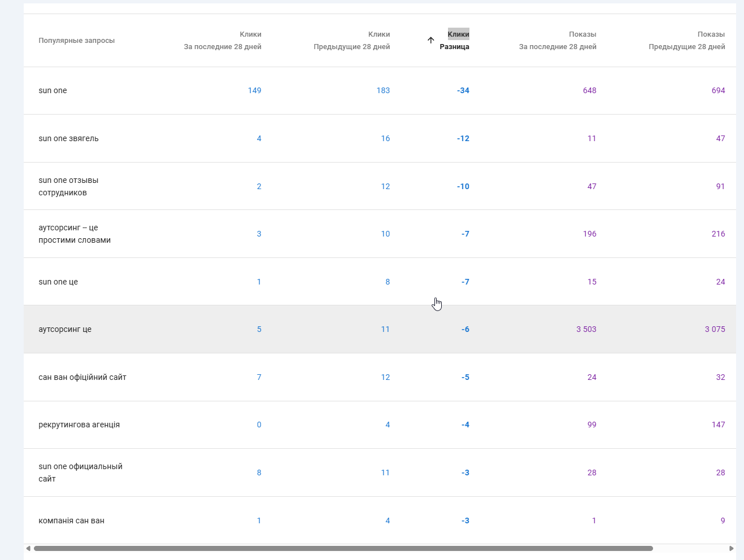Open the 'sun one це' query
This screenshot has width=744, height=560.
point(58,282)
